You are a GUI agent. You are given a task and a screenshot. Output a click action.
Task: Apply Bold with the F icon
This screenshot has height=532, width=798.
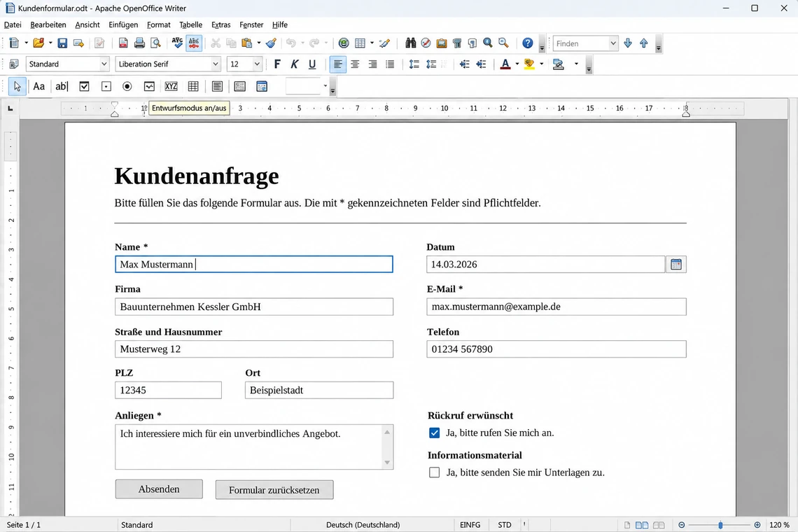[277, 64]
